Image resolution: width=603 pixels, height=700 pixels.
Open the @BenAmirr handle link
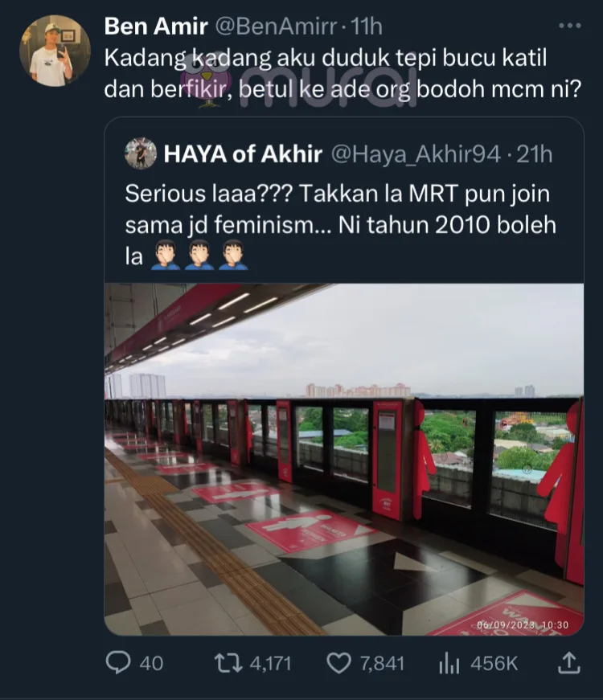(x=276, y=27)
